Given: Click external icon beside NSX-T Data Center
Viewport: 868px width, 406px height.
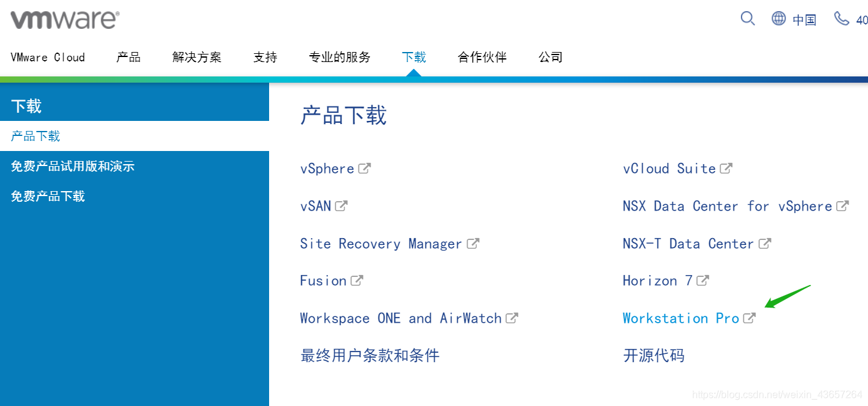Looking at the screenshot, I should pyautogui.click(x=765, y=243).
